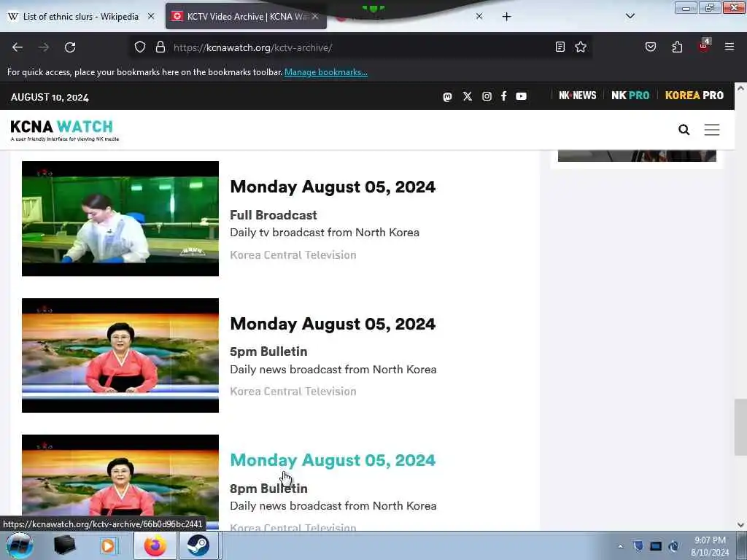Image resolution: width=747 pixels, height=560 pixels.
Task: Bookmark this page with the star
Action: tap(580, 47)
